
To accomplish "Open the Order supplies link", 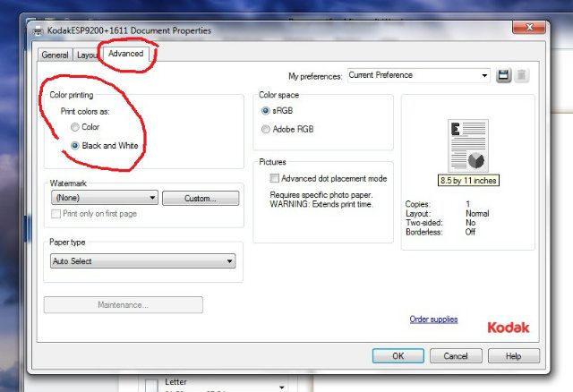I will click(433, 320).
